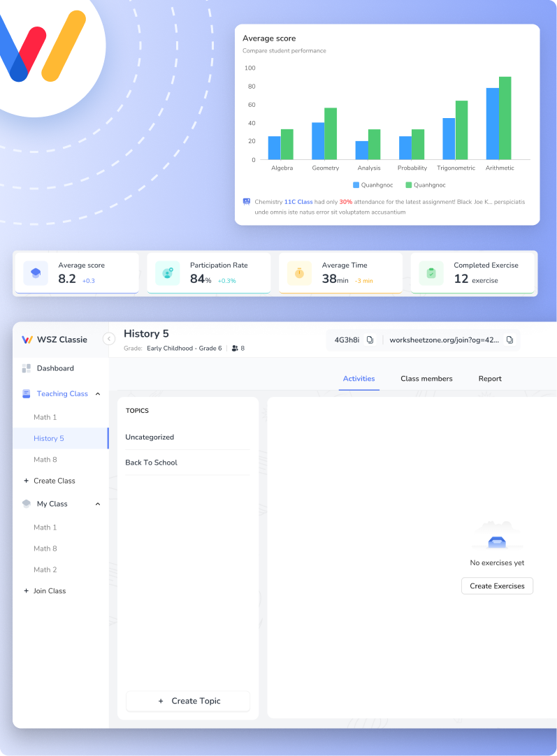Click the Join Class link
Viewport: 557px width, 756px height.
click(49, 591)
